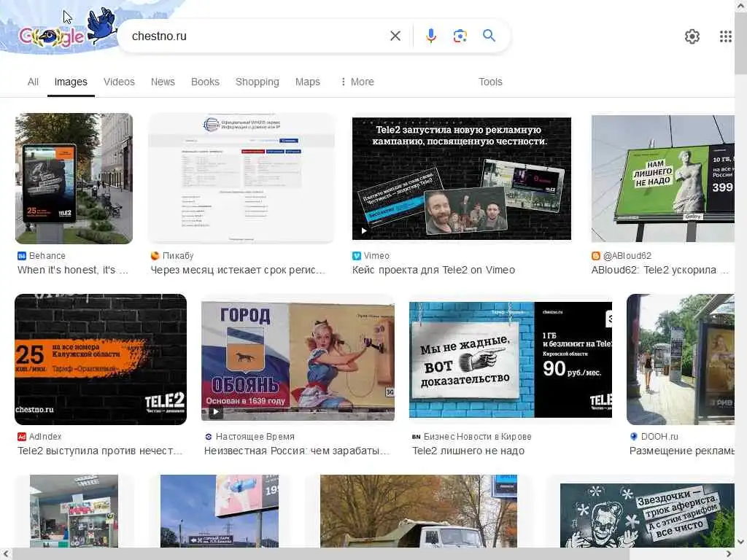Open 'Звездочки — трюк афериста' thumbnail

[647, 516]
